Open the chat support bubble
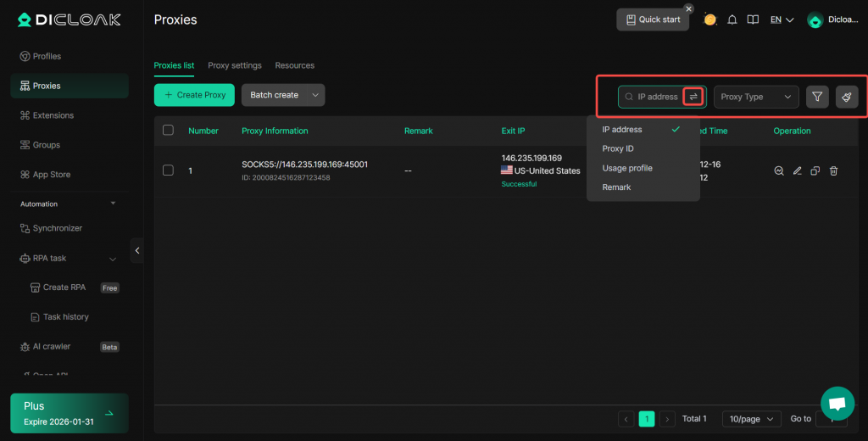 (x=837, y=403)
